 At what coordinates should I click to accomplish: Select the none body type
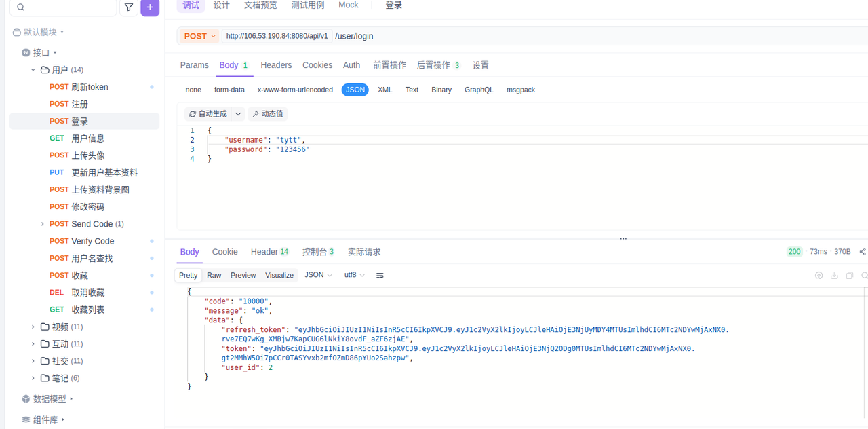[193, 90]
